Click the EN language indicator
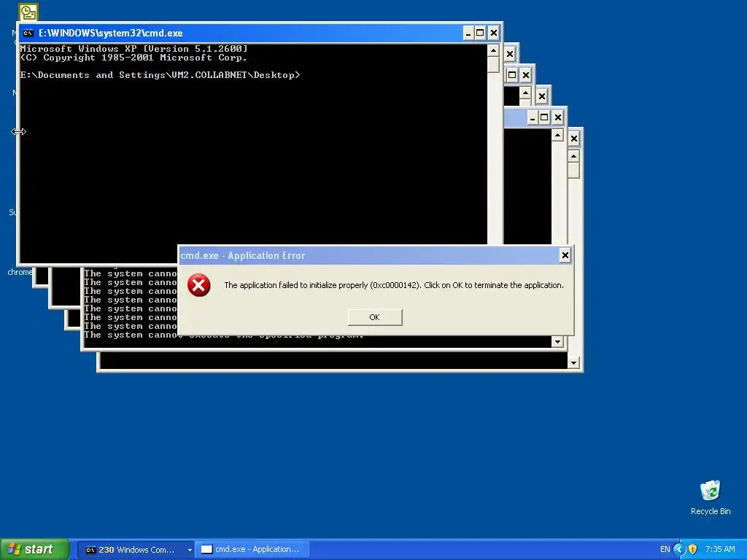The image size is (747, 560). 665,550
